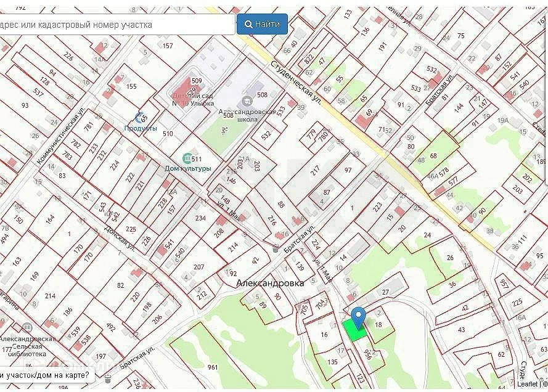Viewport: 548px width, 392px height.
Task: Click the 'участок/дом на карте?' prompt
Action: (x=44, y=375)
